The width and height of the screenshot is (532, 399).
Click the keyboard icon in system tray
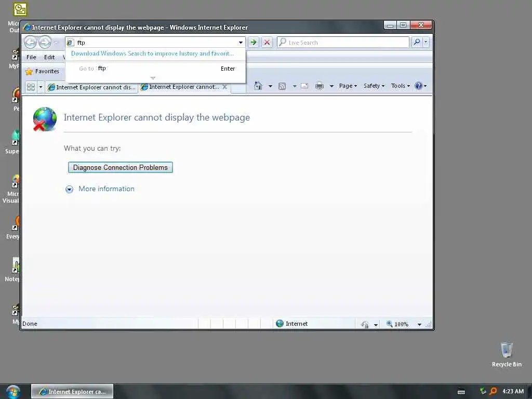click(461, 392)
